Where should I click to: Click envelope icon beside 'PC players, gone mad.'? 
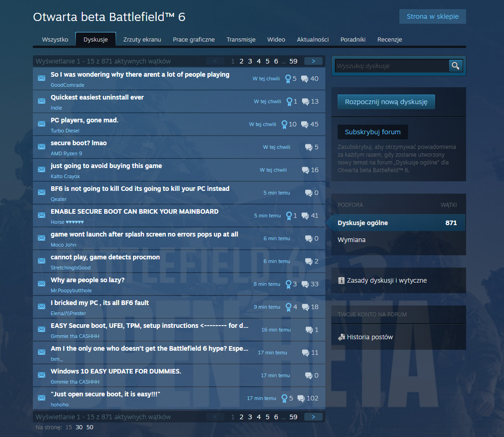pyautogui.click(x=42, y=124)
